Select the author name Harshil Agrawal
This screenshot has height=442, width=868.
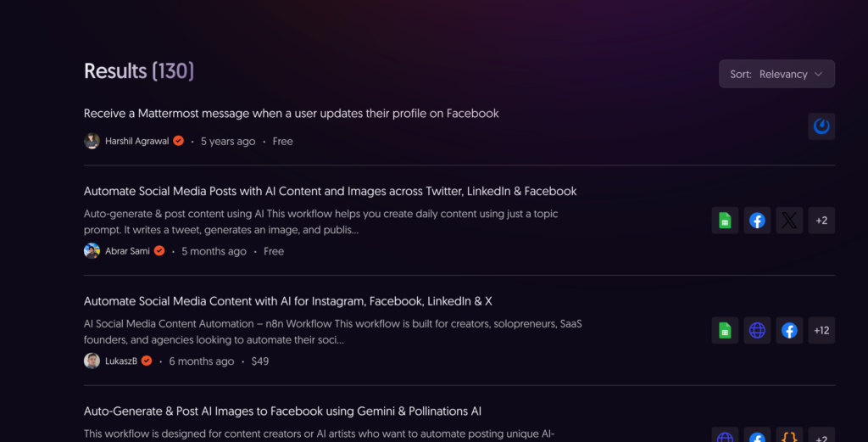(136, 141)
